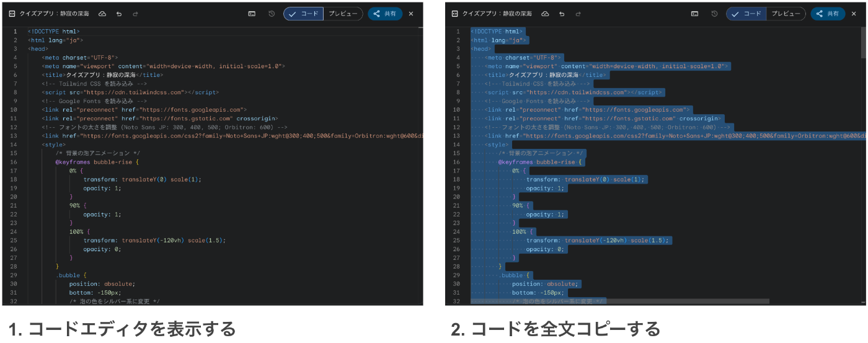The width and height of the screenshot is (868, 343).
Task: Open the console icon in right editor
Action: [694, 14]
